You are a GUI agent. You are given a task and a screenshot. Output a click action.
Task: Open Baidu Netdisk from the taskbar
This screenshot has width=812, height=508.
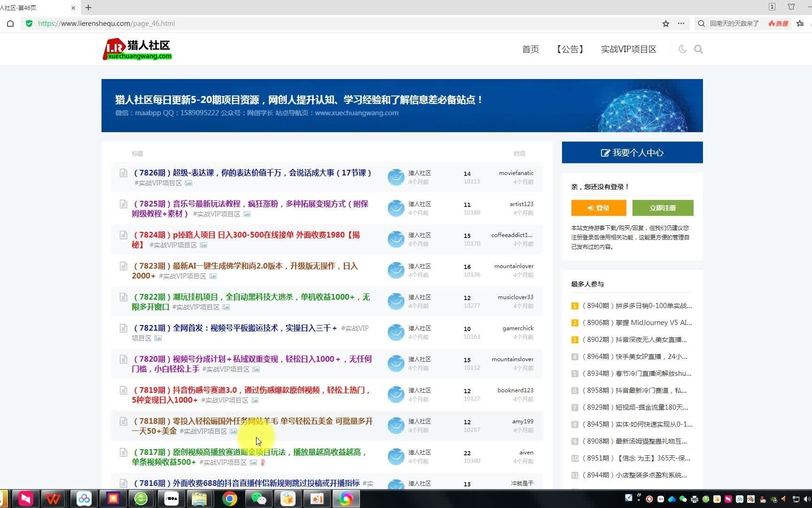pos(84,499)
